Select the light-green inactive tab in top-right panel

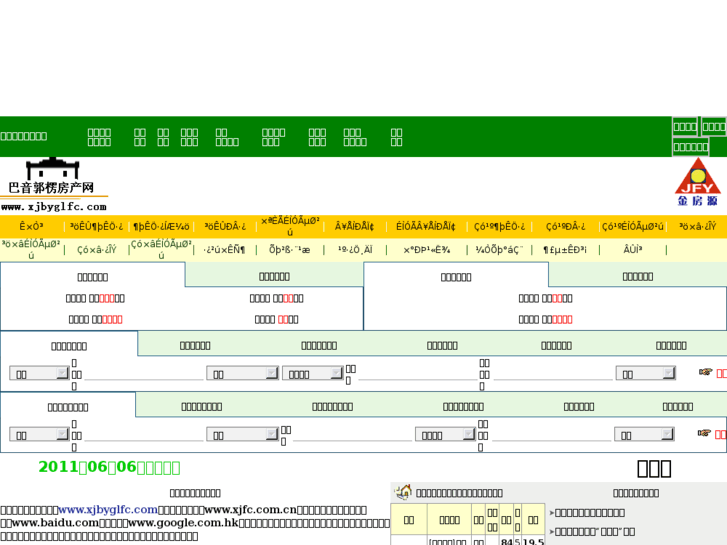(638, 276)
